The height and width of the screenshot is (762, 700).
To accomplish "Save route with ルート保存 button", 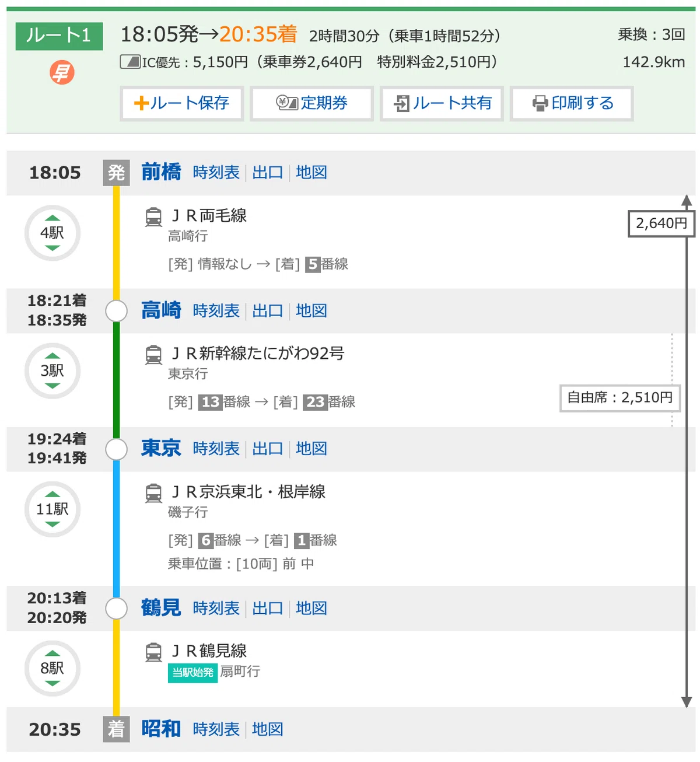I will click(181, 103).
